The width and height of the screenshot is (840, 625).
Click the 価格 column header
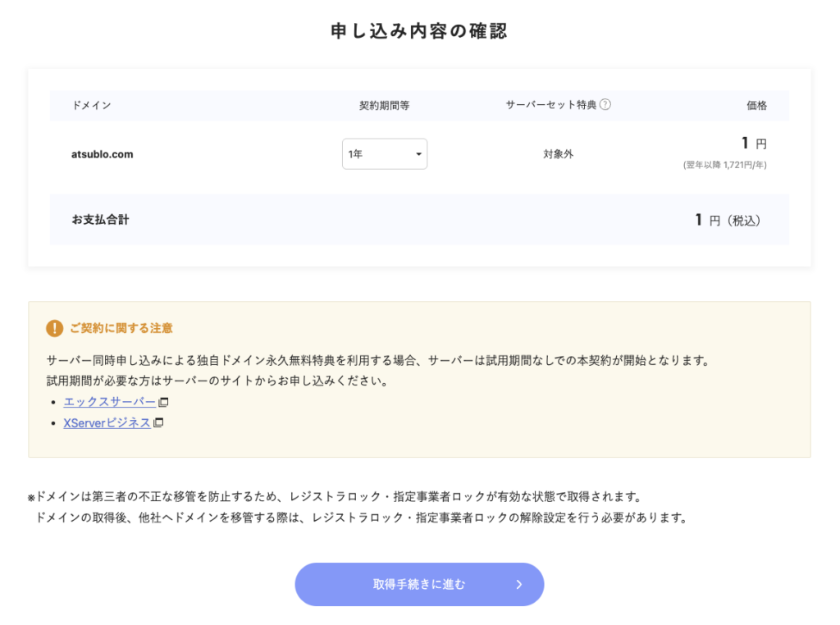click(756, 106)
